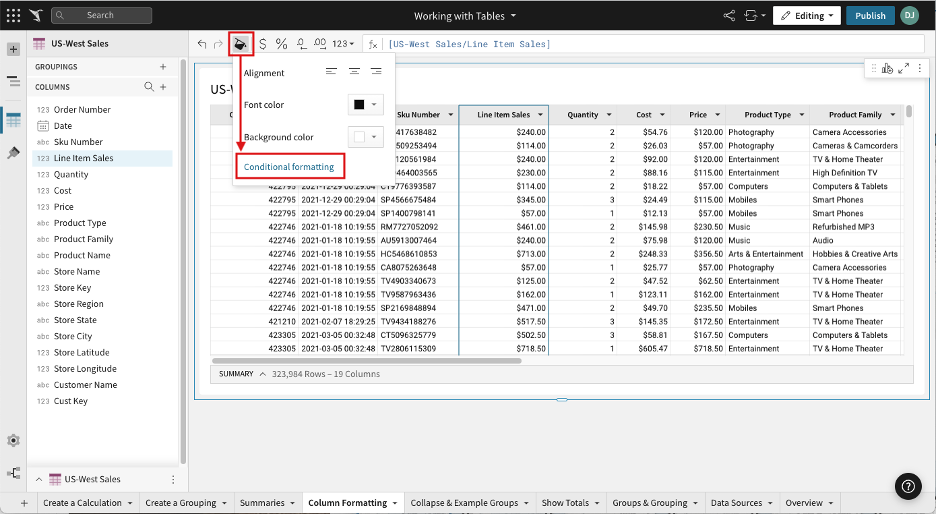The height and width of the screenshot is (514, 936).
Task: Switch to the Show Totals tab
Action: [x=564, y=503]
